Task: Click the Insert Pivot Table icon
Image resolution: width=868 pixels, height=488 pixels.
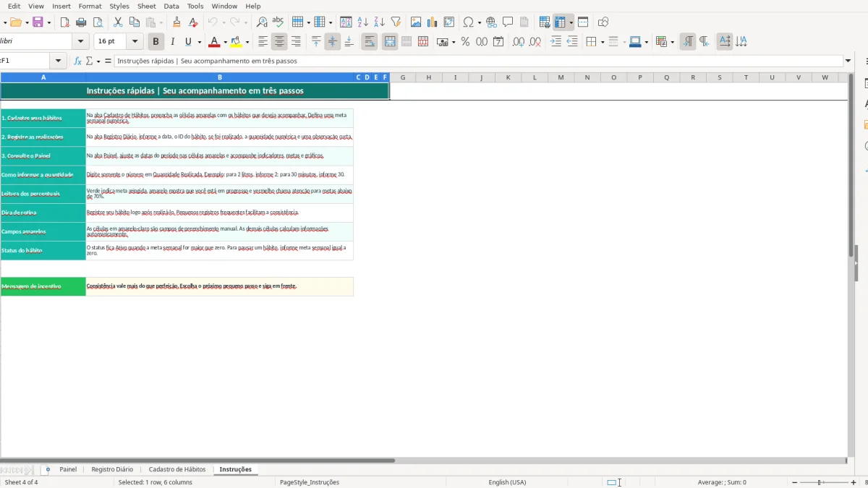Action: (449, 22)
